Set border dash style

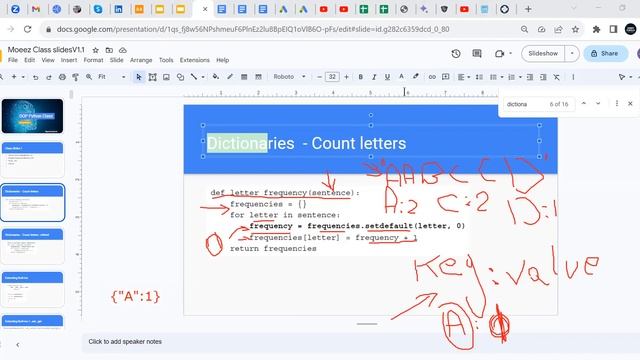pyautogui.click(x=258, y=77)
